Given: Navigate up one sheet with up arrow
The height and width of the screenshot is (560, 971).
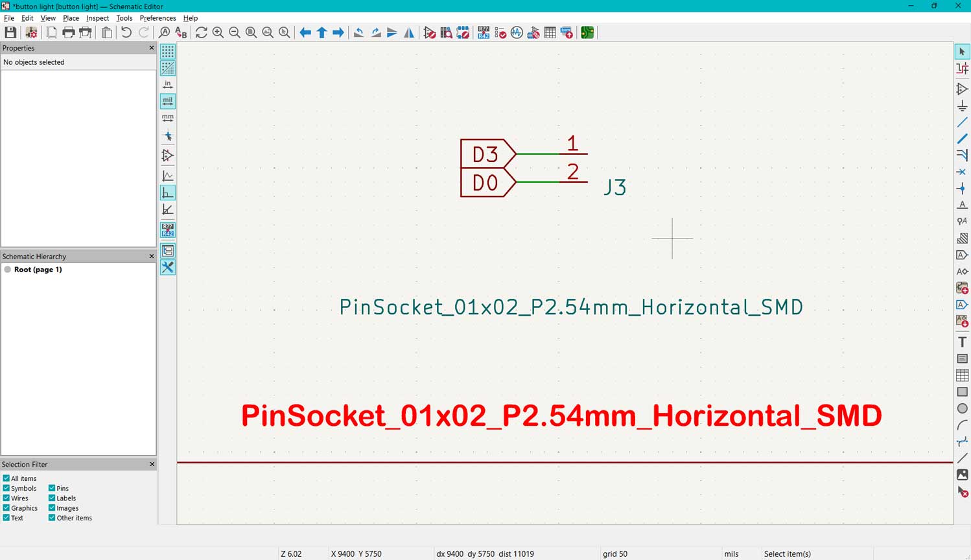Looking at the screenshot, I should pyautogui.click(x=322, y=32).
